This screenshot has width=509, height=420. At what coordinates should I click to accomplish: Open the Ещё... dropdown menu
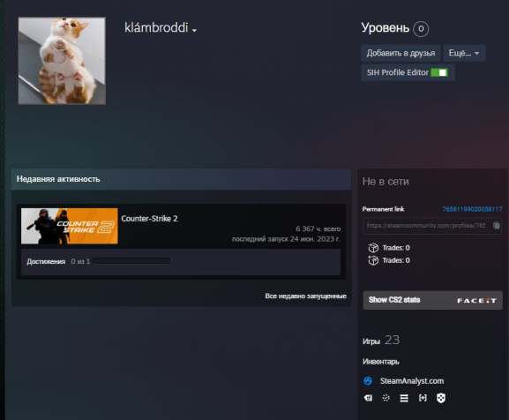pos(464,53)
